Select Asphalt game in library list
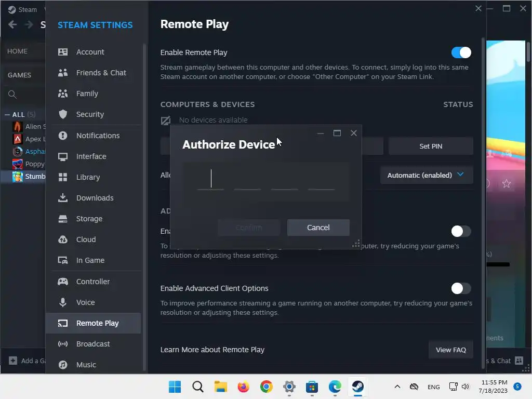 coord(29,151)
